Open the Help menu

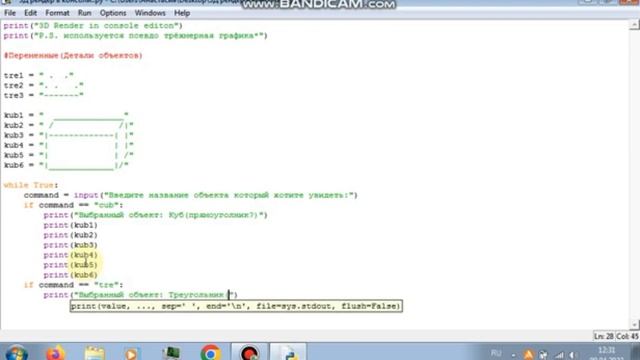click(182, 13)
